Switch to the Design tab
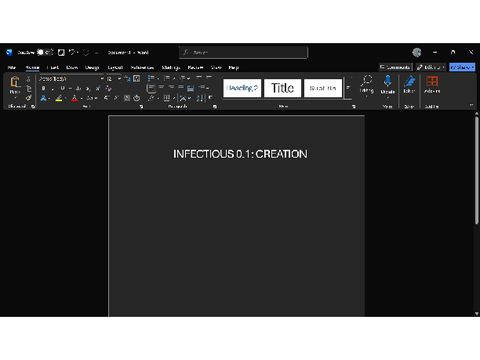 (92, 67)
